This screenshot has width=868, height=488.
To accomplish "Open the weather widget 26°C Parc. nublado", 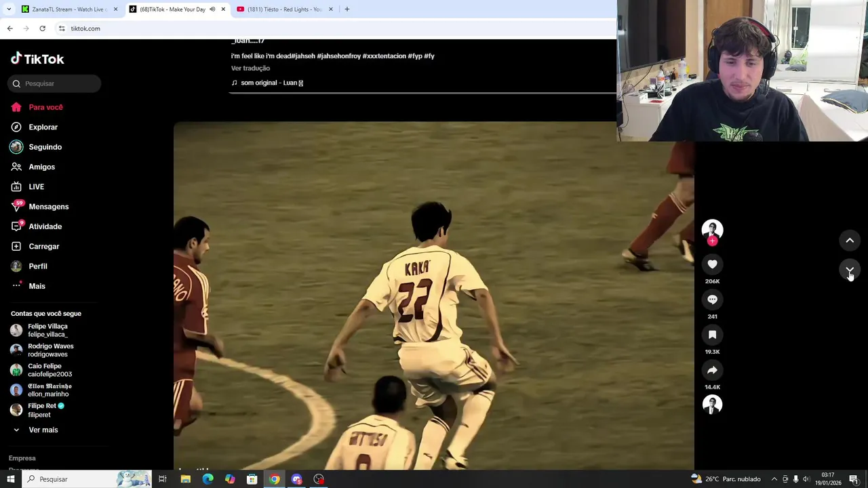I will click(725, 479).
